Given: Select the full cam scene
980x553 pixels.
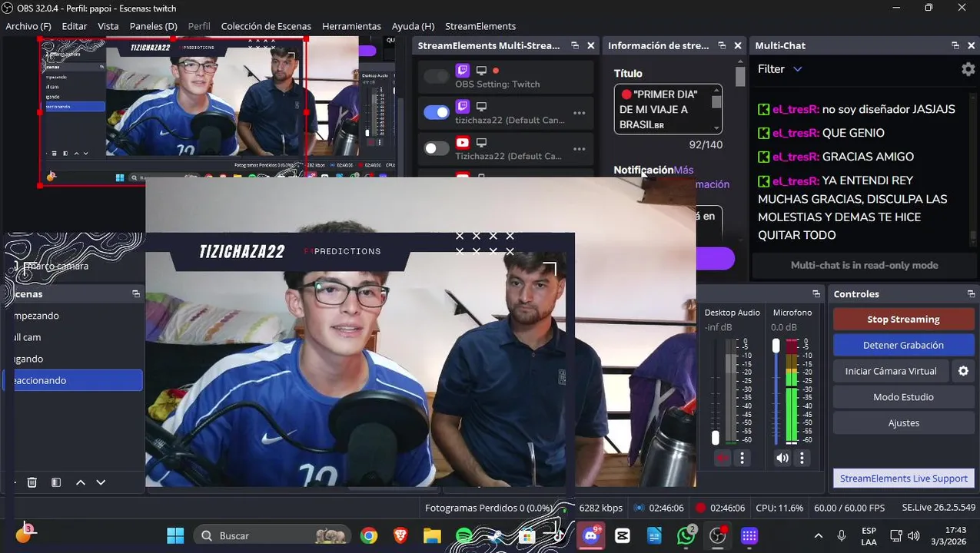Looking at the screenshot, I should [x=73, y=337].
